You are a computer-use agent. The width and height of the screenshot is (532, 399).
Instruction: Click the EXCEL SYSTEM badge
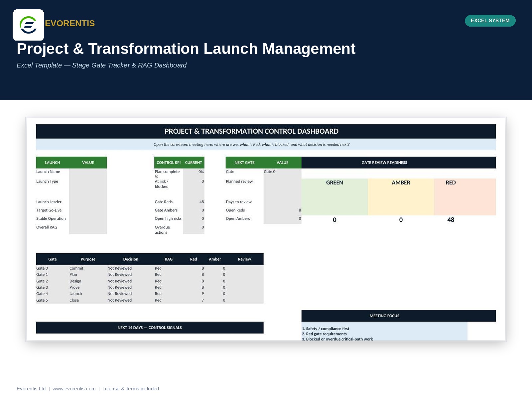click(490, 21)
